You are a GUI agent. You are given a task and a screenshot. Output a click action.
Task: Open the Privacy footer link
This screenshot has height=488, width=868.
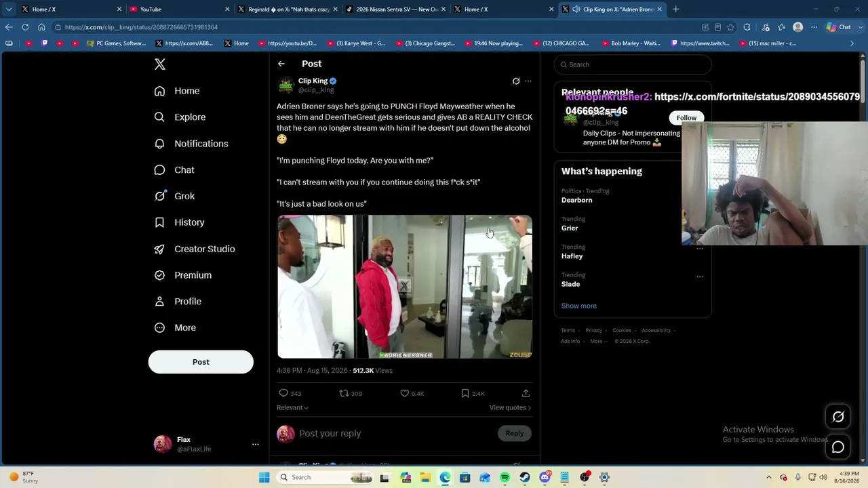[593, 330]
